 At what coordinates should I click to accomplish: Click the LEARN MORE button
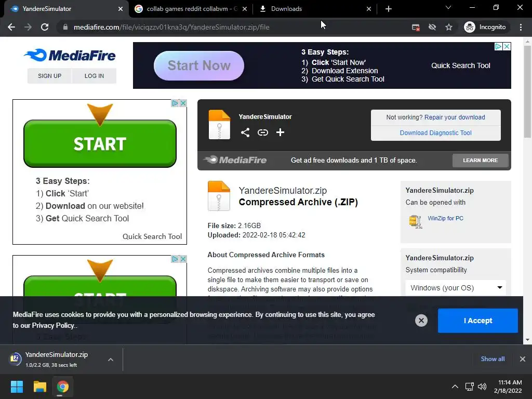click(x=481, y=160)
